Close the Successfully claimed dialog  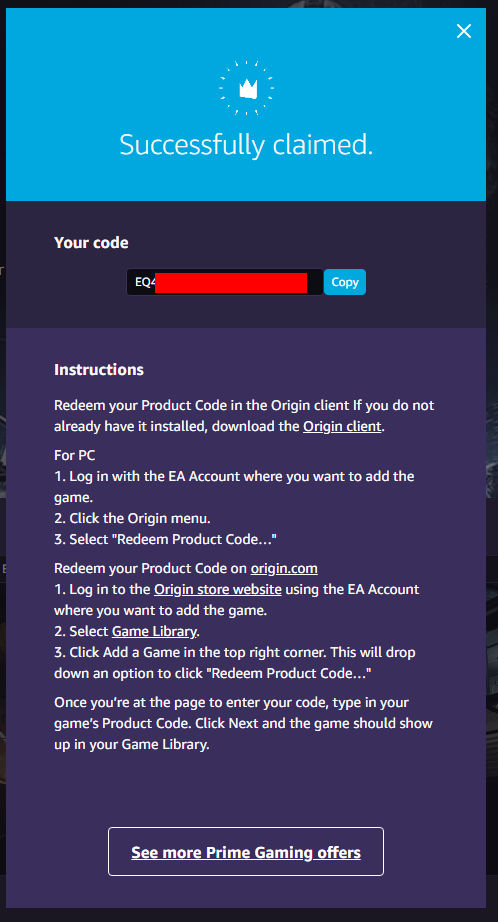pyautogui.click(x=464, y=32)
